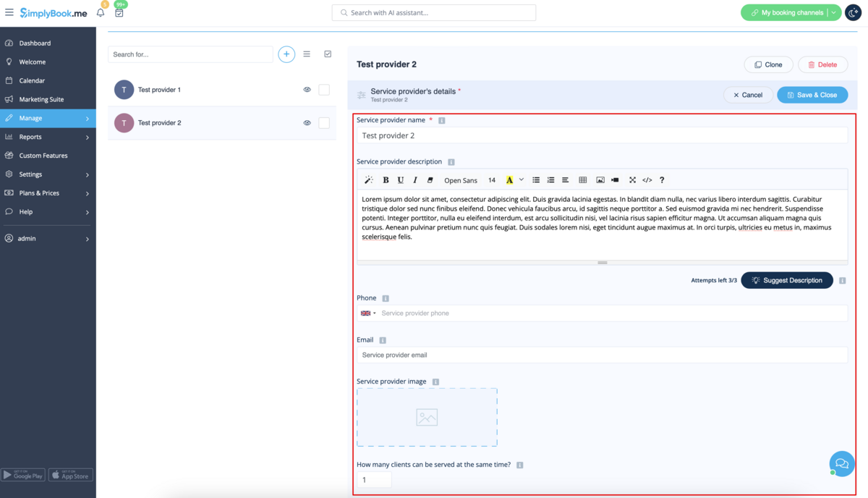Insert a table in the description
The height and width of the screenshot is (498, 868).
point(582,180)
